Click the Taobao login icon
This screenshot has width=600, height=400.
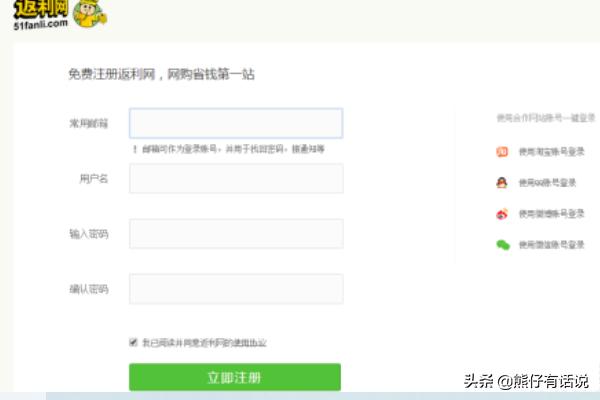tap(502, 152)
